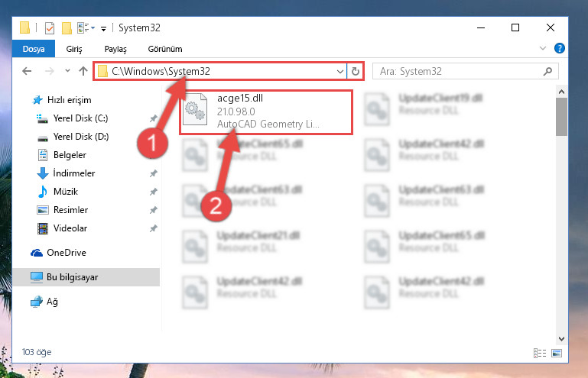
Task: Switch to details view layout icon
Action: pyautogui.click(x=540, y=353)
